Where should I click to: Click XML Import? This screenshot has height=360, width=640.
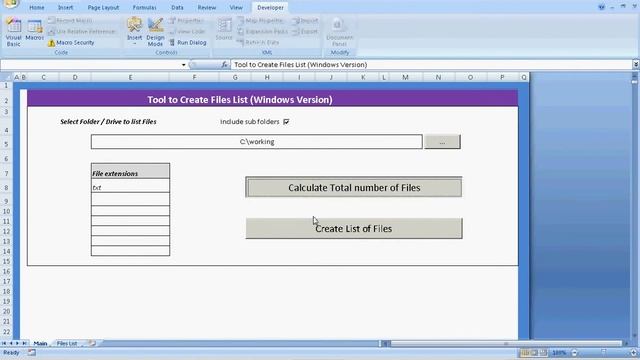(x=305, y=20)
